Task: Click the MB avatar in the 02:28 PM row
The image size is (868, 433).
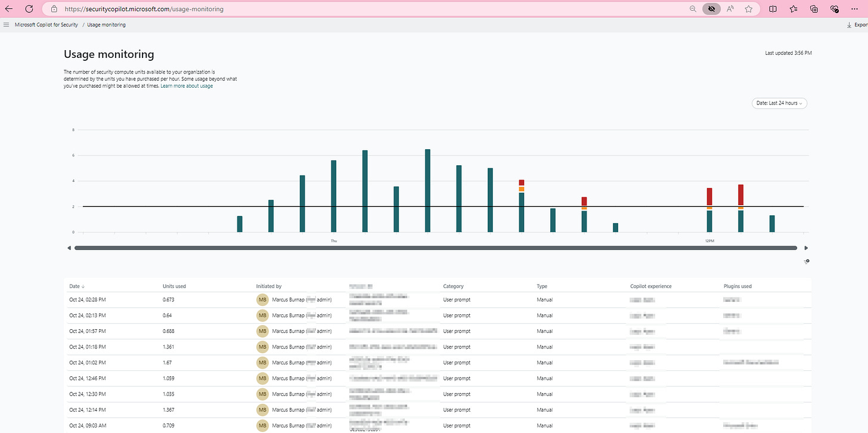Action: 262,299
